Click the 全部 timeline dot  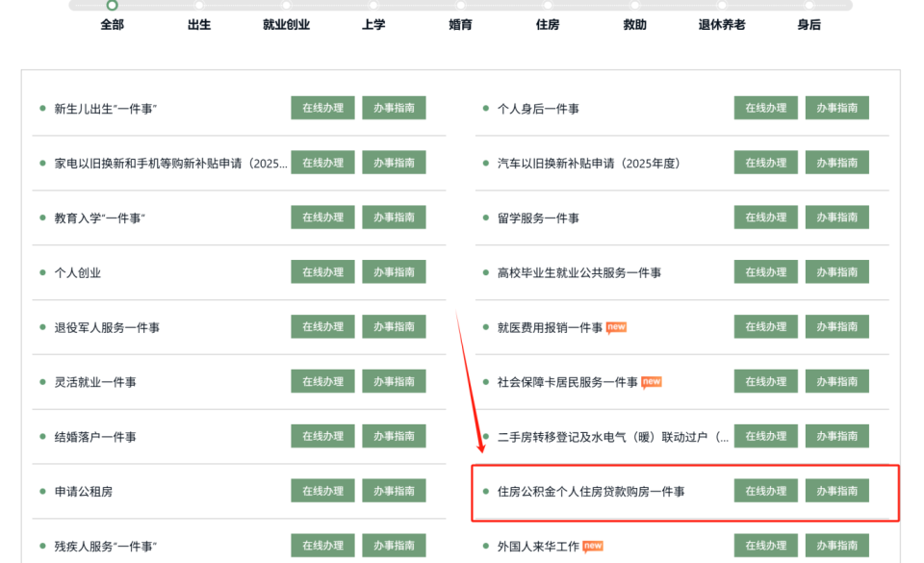pos(113,5)
